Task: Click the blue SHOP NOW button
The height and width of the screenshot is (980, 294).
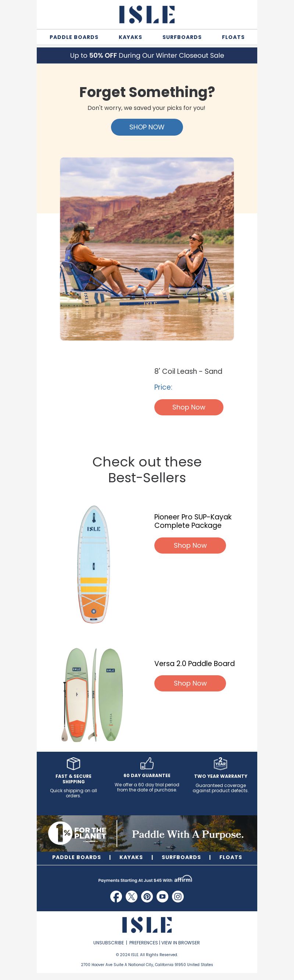Action: [147, 127]
